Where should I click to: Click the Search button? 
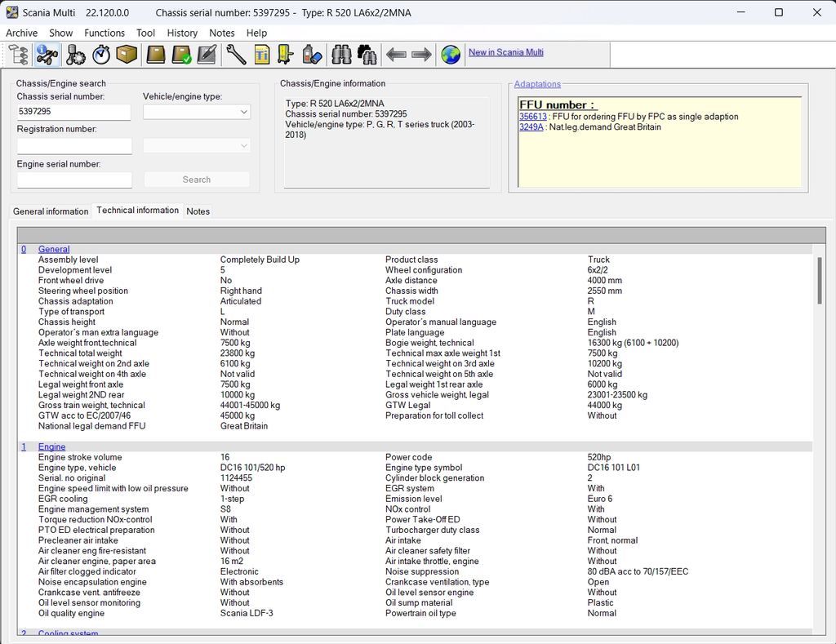(x=197, y=180)
